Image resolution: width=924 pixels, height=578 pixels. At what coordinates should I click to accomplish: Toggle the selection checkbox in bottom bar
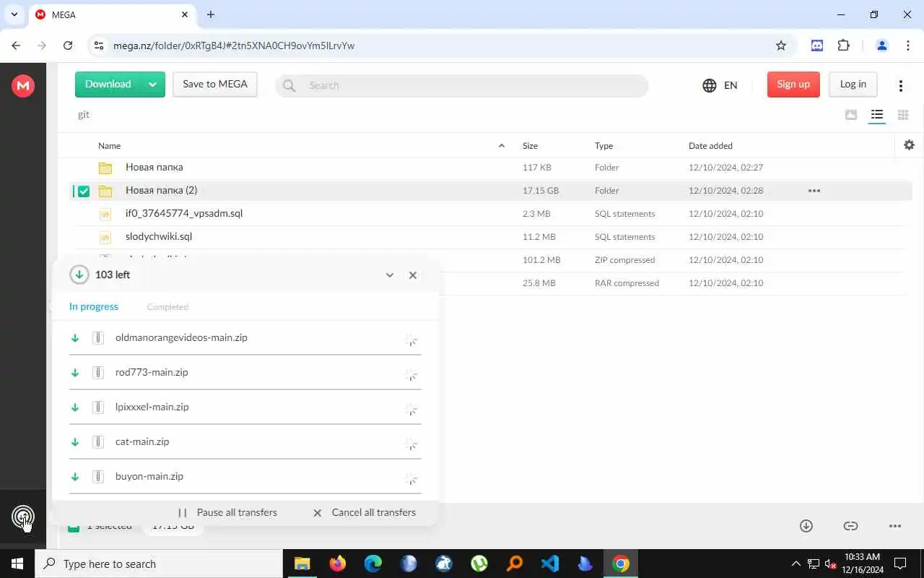[73, 527]
